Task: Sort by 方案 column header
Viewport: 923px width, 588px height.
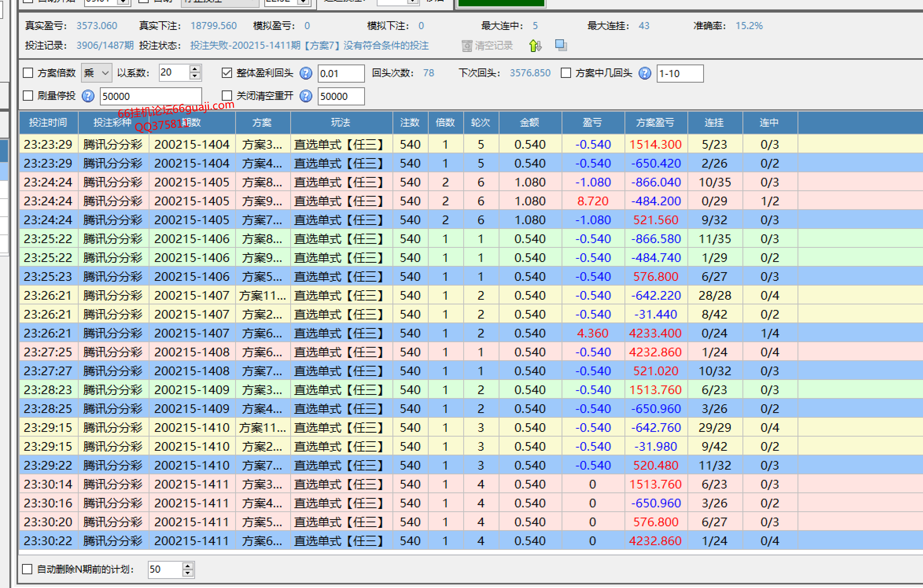Action: tap(263, 123)
